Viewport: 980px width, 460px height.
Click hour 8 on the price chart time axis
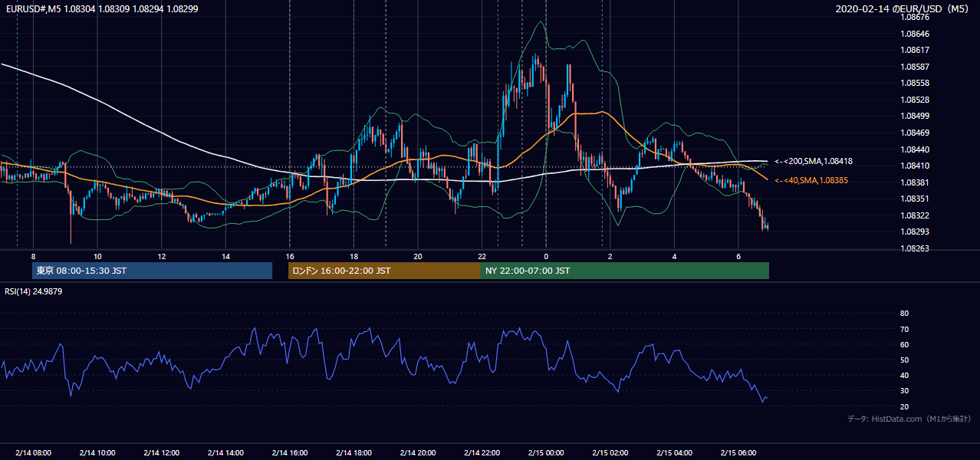[x=33, y=255]
